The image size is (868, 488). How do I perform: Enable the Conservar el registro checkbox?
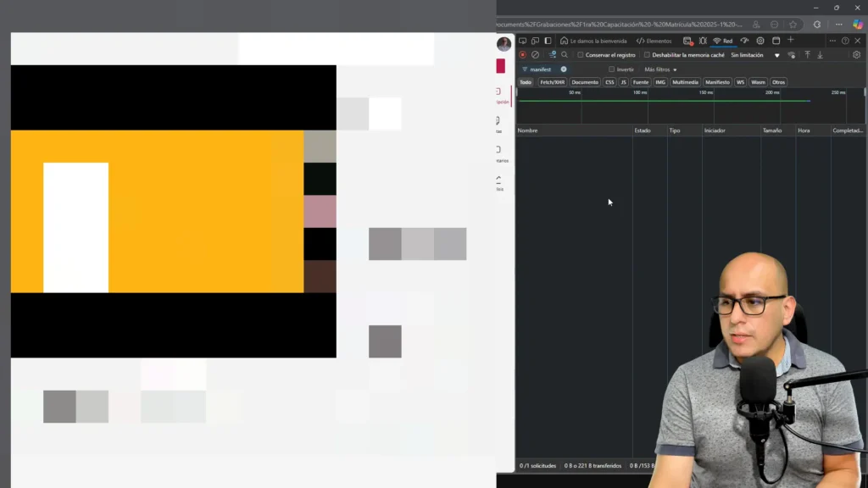(x=581, y=55)
